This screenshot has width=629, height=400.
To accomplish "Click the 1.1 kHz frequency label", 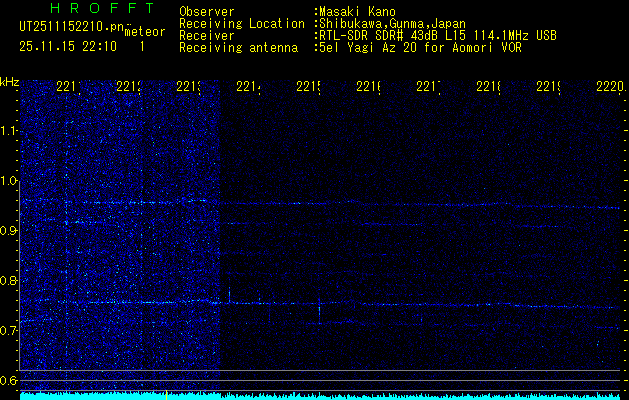I will (x=9, y=130).
